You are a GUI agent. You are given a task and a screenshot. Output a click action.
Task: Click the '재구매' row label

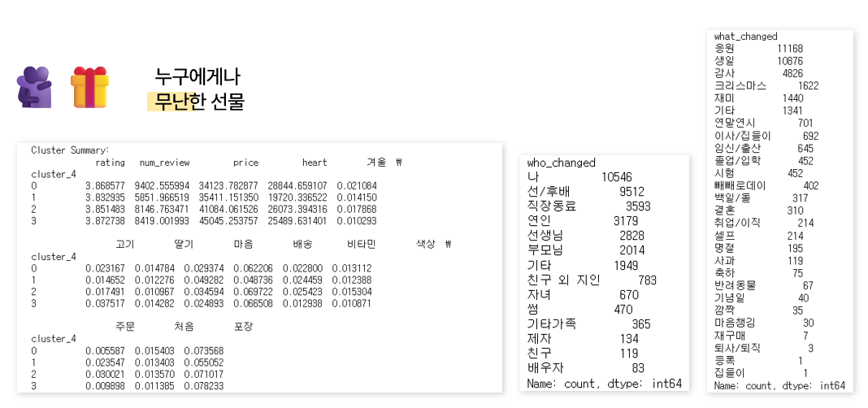tap(730, 336)
